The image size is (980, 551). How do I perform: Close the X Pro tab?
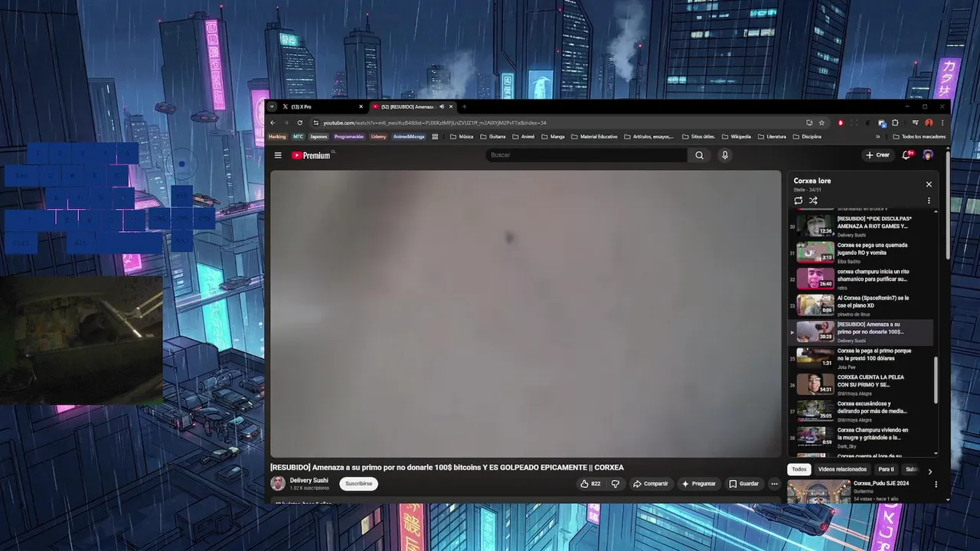(x=361, y=106)
